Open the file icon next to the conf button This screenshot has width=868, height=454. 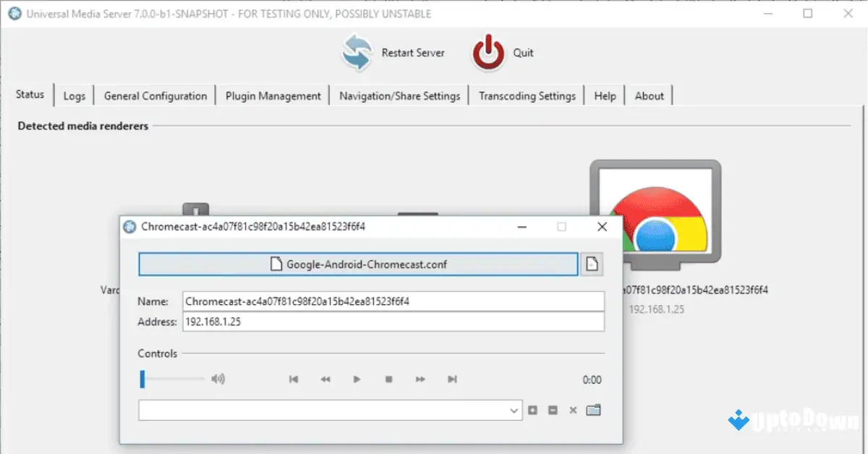[592, 264]
